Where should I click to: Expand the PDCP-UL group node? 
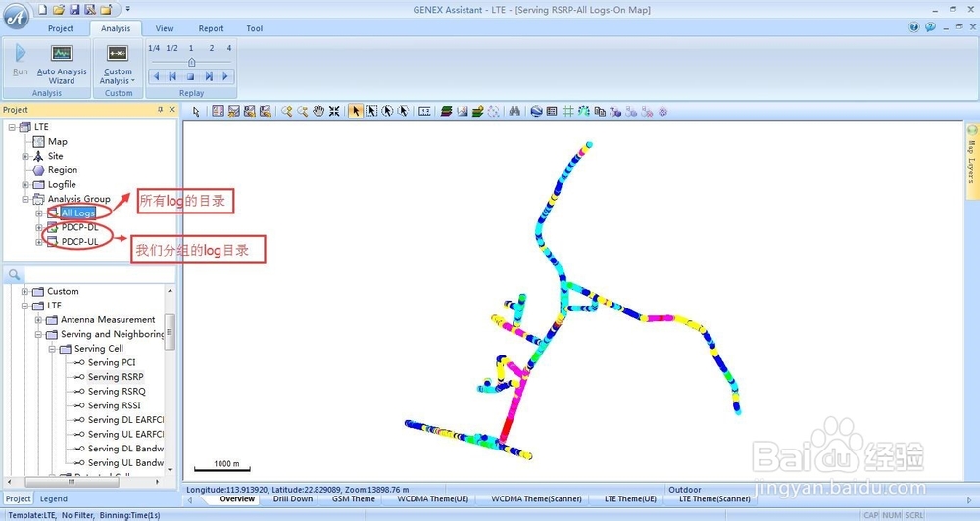39,243
